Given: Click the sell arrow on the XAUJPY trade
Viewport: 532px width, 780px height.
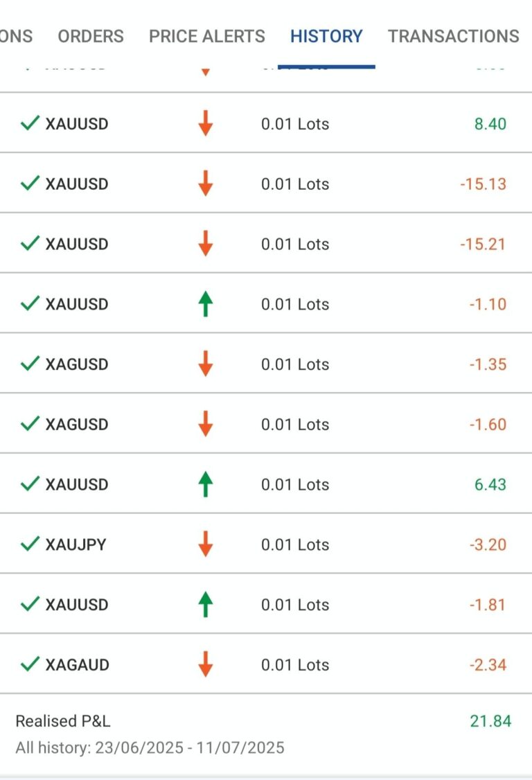Looking at the screenshot, I should click(x=206, y=544).
